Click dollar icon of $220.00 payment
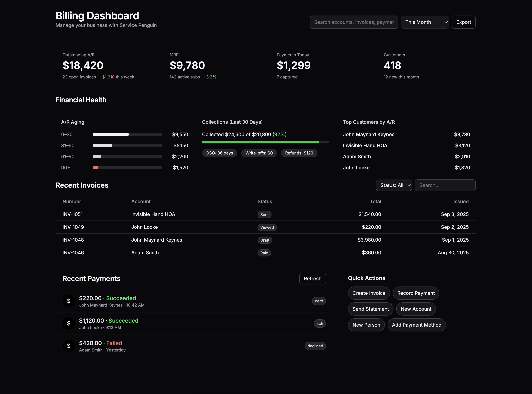The height and width of the screenshot is (394, 532). click(x=69, y=301)
